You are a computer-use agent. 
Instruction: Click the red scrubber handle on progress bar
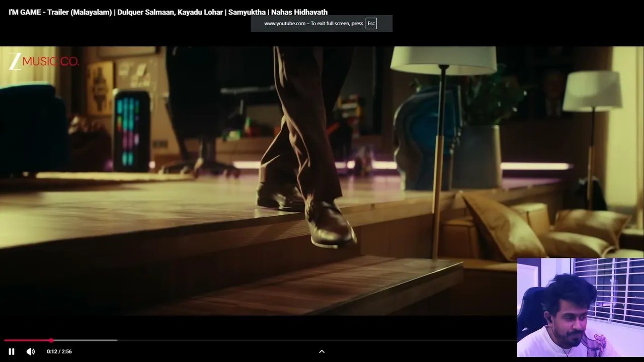coord(51,340)
